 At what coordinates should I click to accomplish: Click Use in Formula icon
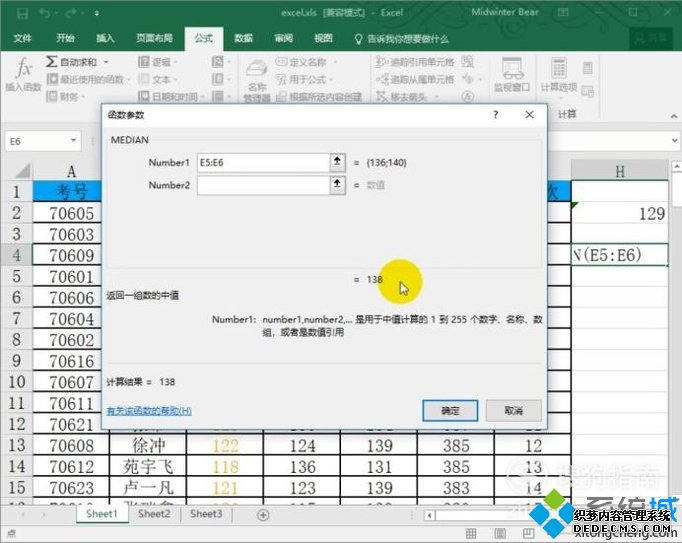click(x=281, y=79)
